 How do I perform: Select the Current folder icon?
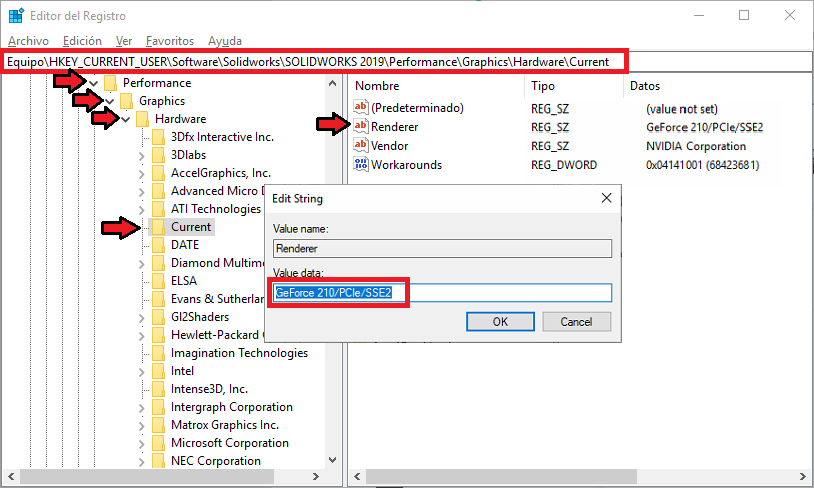pyautogui.click(x=159, y=227)
